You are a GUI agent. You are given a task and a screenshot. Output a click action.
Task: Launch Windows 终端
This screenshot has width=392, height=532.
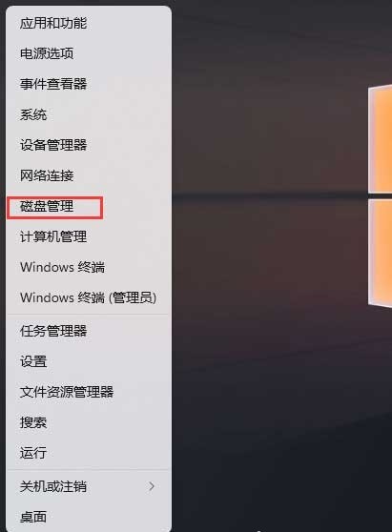89,267
